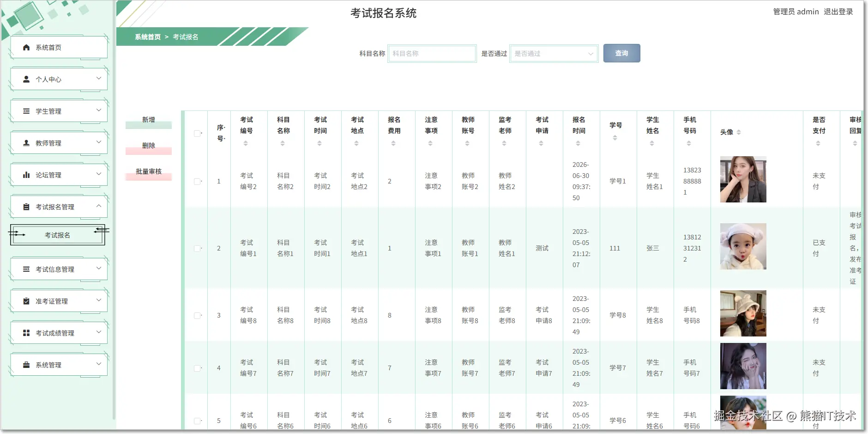Expand the 论坛管理 menu chevron
The image size is (868, 434).
(98, 174)
